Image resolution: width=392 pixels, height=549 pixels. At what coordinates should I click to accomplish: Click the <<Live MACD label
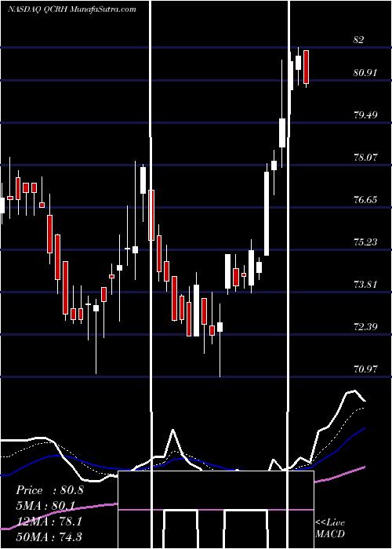(x=330, y=528)
